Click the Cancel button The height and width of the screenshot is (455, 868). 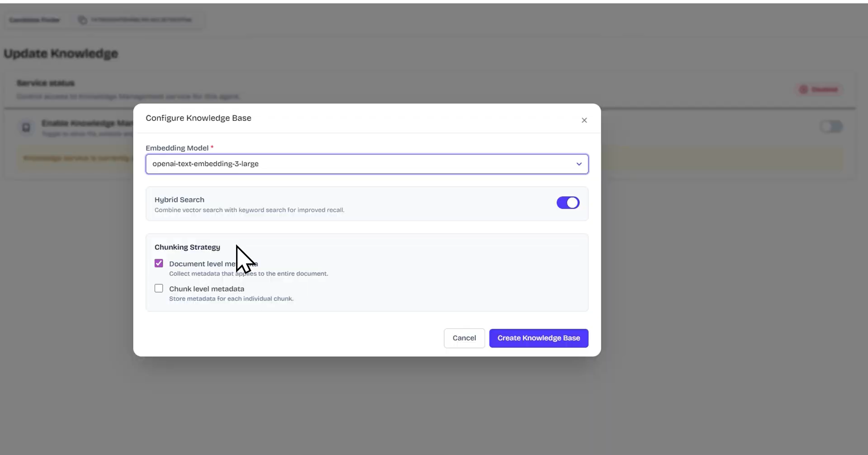click(464, 338)
